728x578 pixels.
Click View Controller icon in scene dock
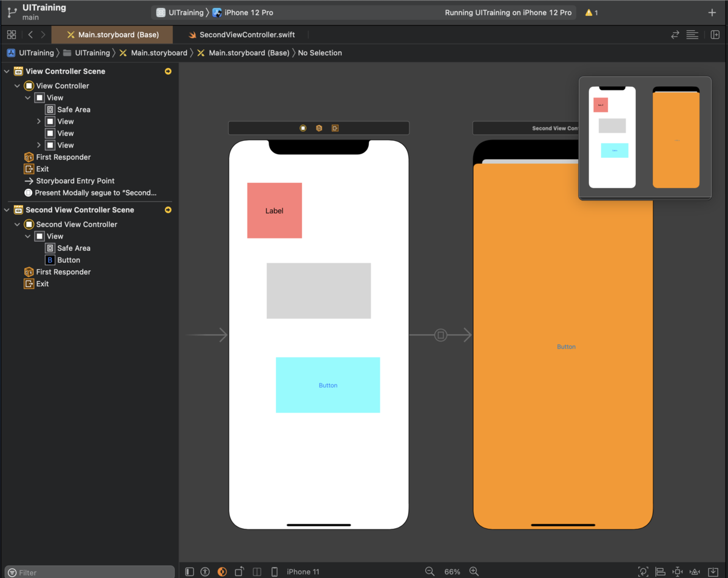tap(303, 128)
